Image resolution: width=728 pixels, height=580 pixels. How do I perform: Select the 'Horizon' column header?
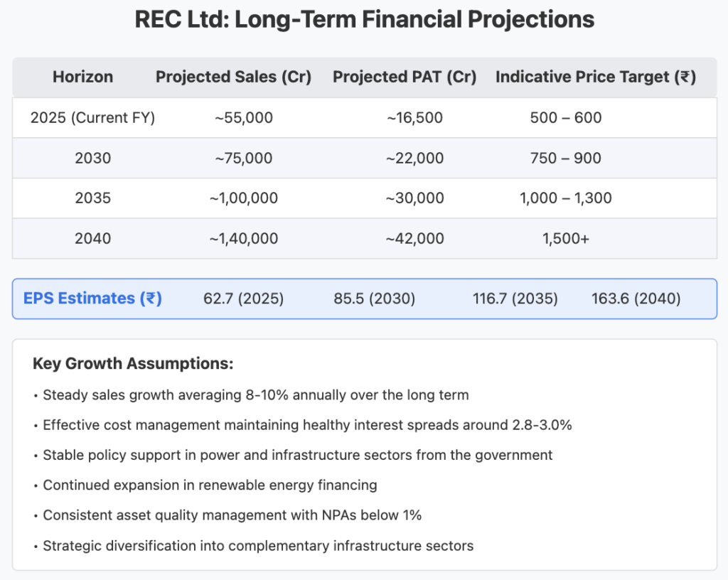click(82, 77)
